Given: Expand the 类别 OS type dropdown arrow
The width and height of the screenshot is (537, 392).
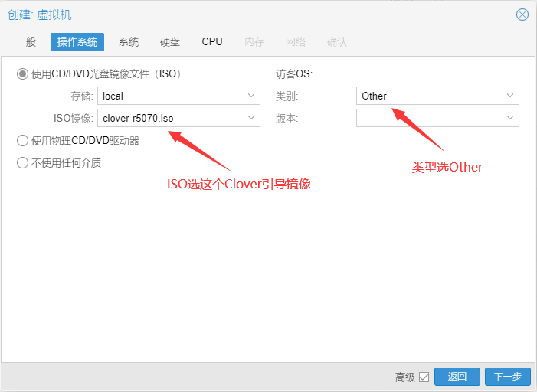Looking at the screenshot, I should click(x=510, y=96).
